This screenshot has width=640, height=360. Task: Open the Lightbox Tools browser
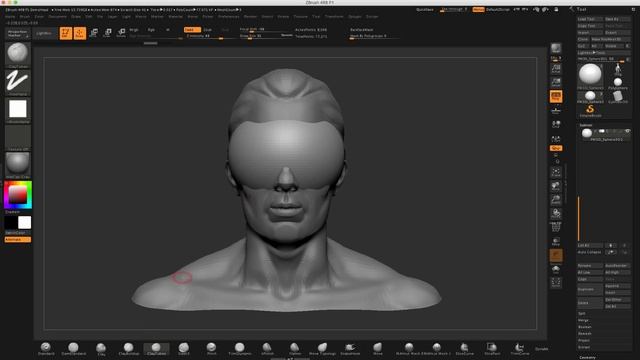tap(604, 53)
